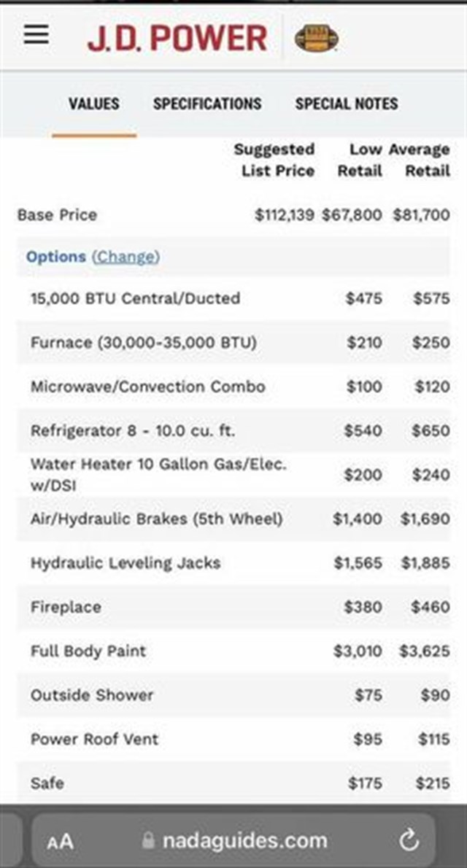Screen dimensions: 467x868
Task: Tap the Base Price row
Action: 57,215
